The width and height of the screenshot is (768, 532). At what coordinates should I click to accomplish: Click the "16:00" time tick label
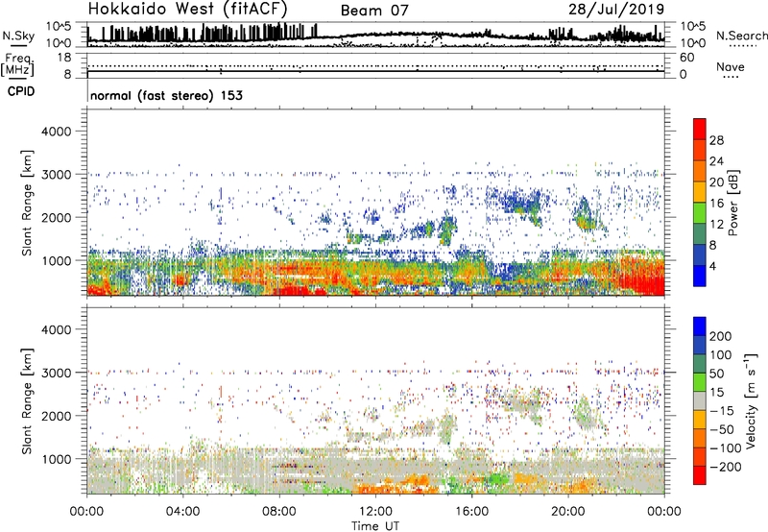pos(471,512)
